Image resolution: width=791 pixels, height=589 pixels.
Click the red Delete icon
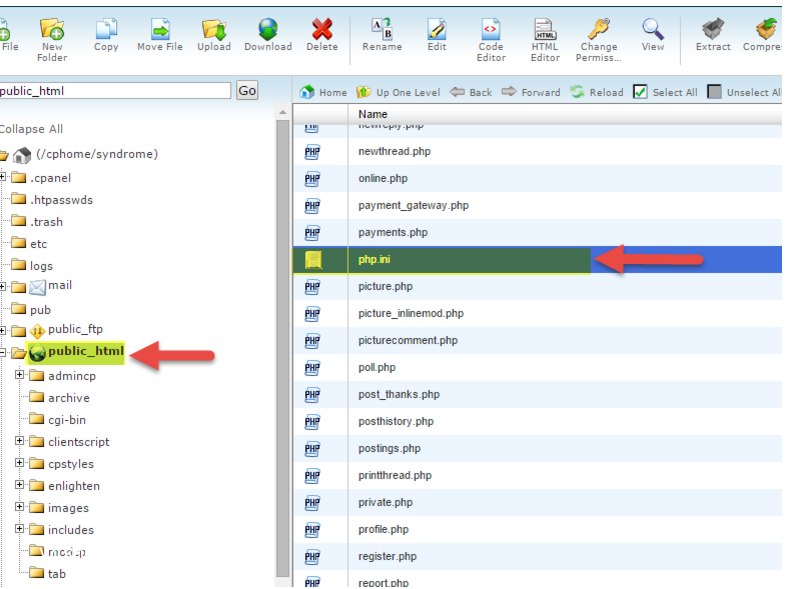pos(322,29)
